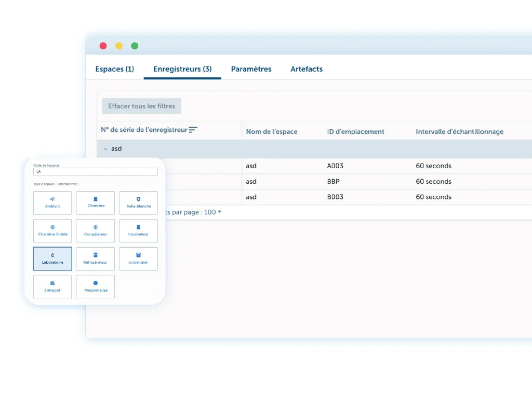Click 60 seconds in the B003 row
This screenshot has width=532, height=393.
pos(433,197)
